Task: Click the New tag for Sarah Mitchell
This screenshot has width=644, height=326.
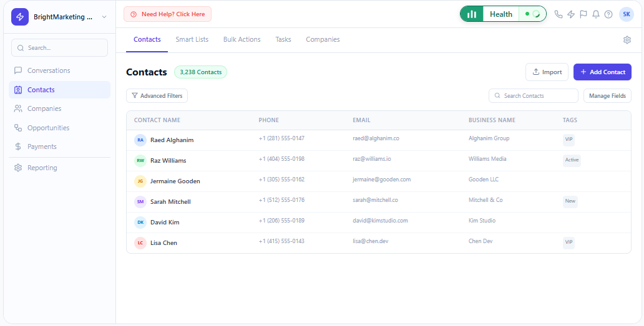Action: point(570,201)
